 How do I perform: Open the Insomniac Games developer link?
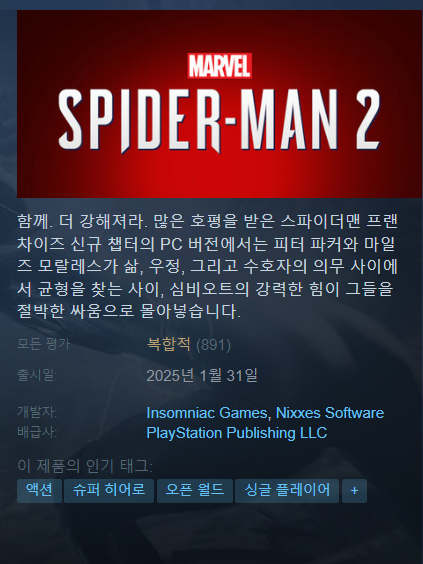pyautogui.click(x=206, y=413)
